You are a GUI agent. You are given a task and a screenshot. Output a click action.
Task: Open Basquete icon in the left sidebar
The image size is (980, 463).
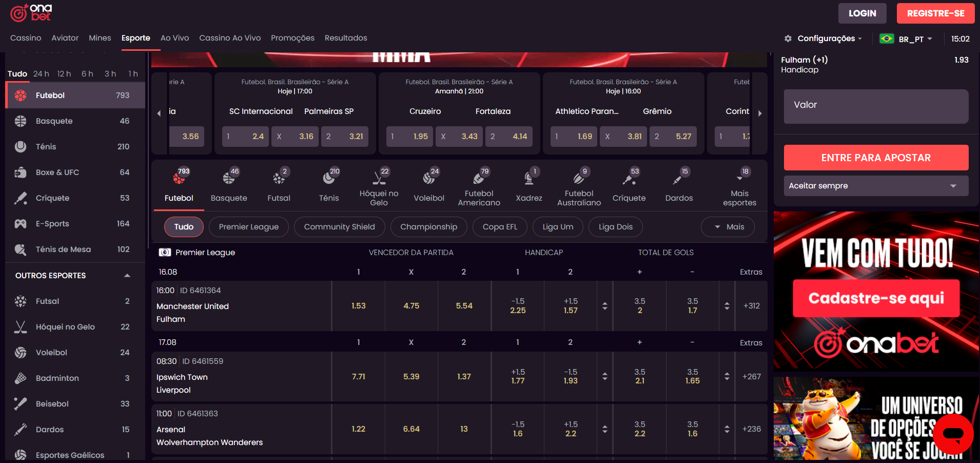(21, 121)
